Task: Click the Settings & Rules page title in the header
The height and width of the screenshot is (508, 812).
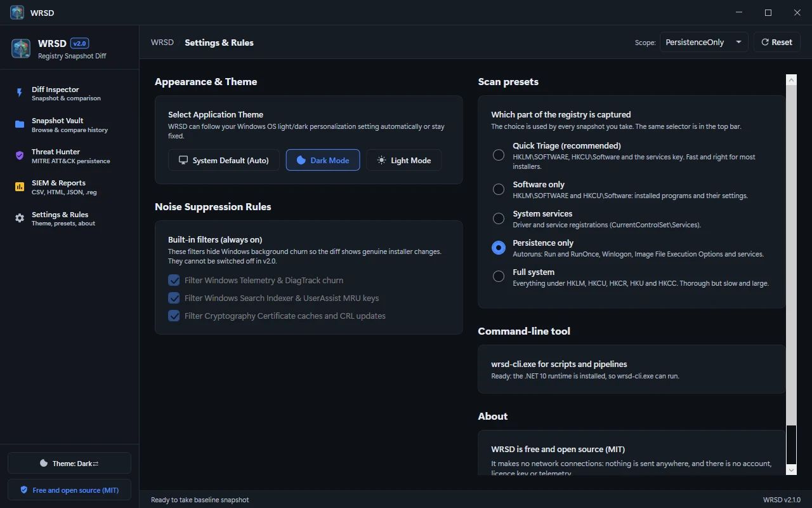Action: pyautogui.click(x=219, y=43)
